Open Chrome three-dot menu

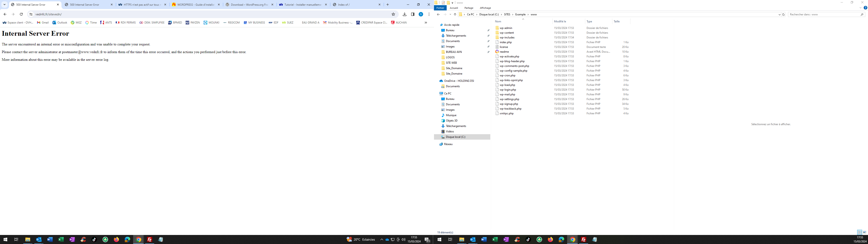(429, 14)
